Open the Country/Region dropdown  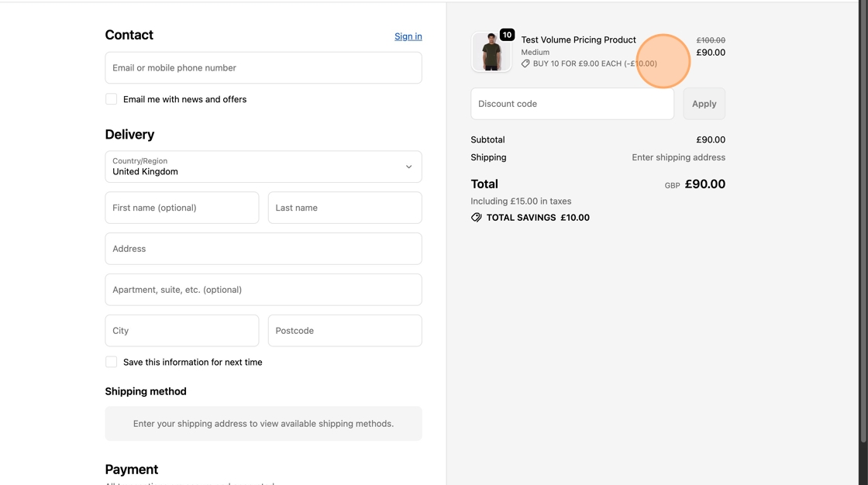click(x=263, y=167)
